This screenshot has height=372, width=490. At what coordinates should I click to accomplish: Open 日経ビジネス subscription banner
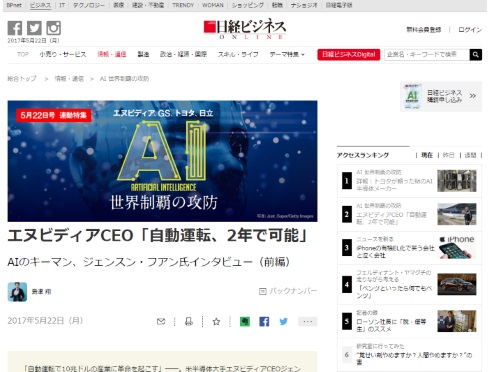tap(441, 96)
